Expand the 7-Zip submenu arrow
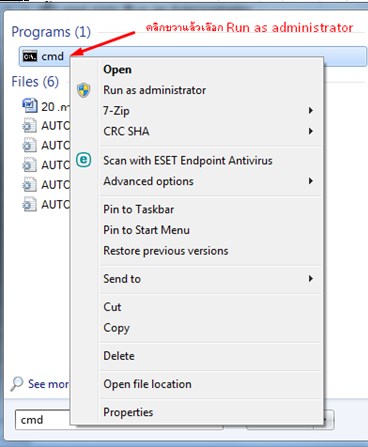 pos(311,110)
